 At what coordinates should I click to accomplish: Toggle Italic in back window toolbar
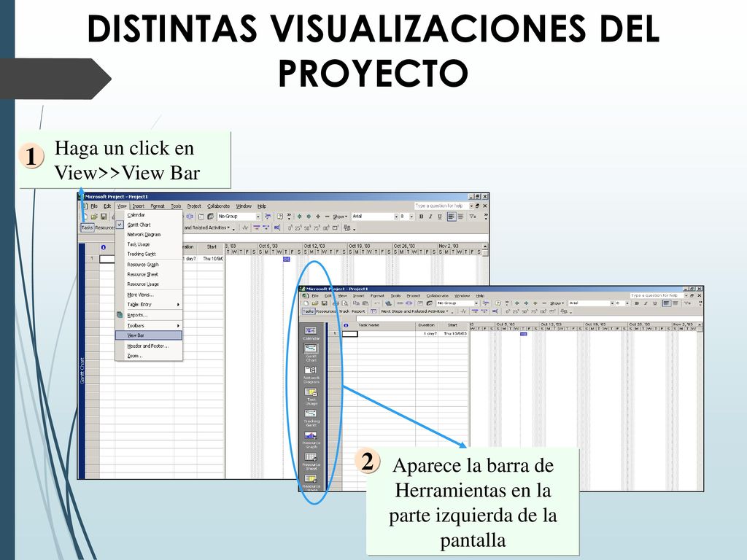point(430,216)
